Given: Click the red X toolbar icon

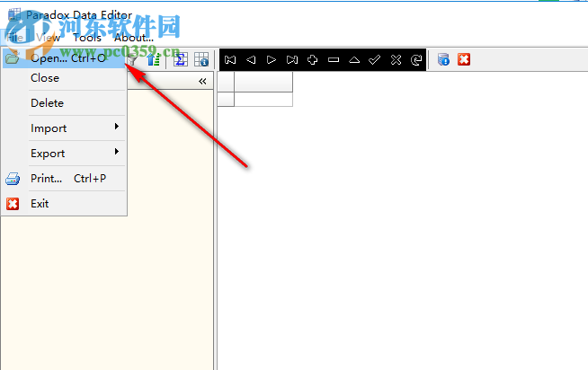Looking at the screenshot, I should [464, 59].
